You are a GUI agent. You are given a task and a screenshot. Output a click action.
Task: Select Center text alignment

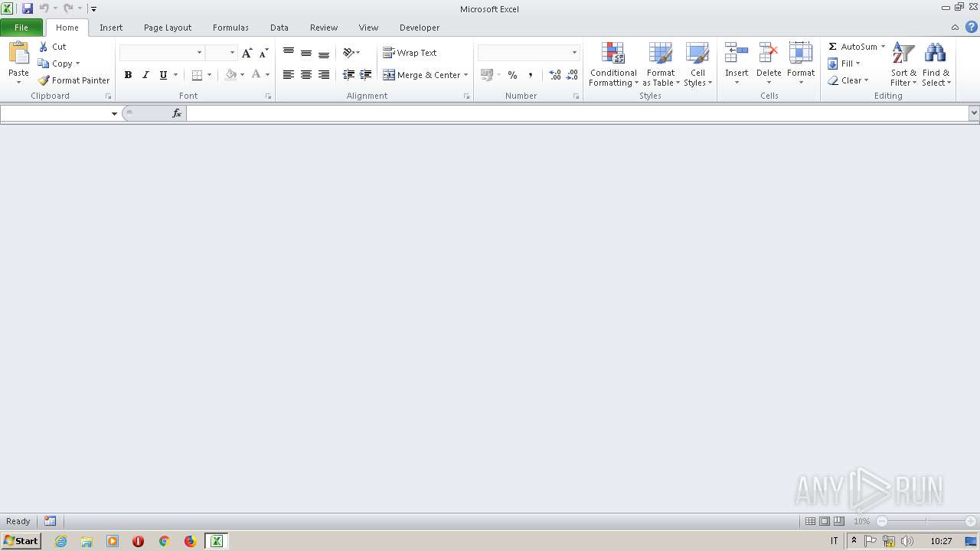tap(306, 75)
